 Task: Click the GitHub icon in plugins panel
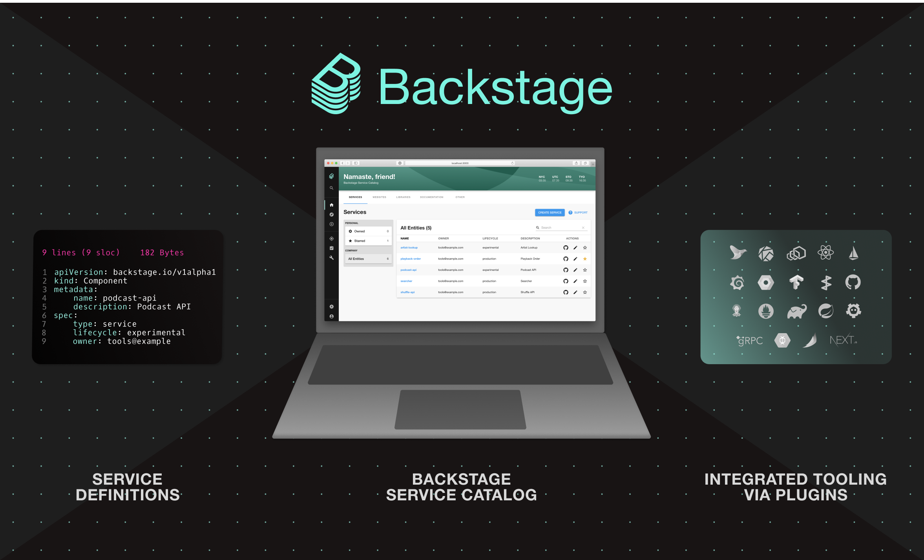point(853,282)
